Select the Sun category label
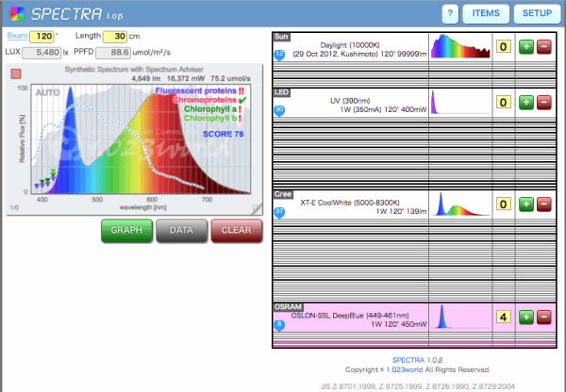 [x=281, y=37]
